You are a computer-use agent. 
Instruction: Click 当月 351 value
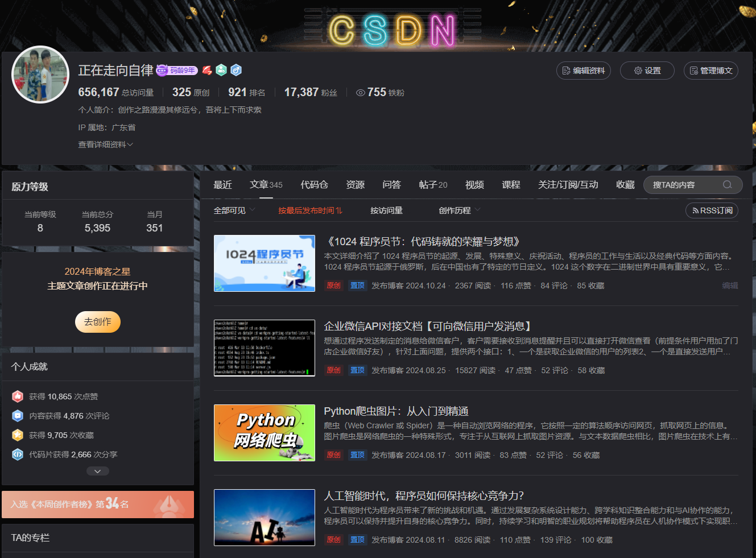click(155, 228)
